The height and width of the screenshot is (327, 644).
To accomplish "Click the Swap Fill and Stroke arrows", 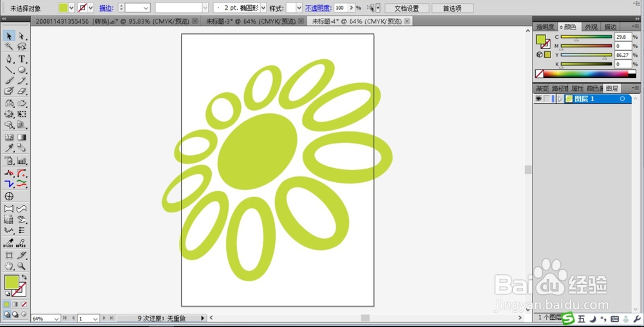I will 24,277.
